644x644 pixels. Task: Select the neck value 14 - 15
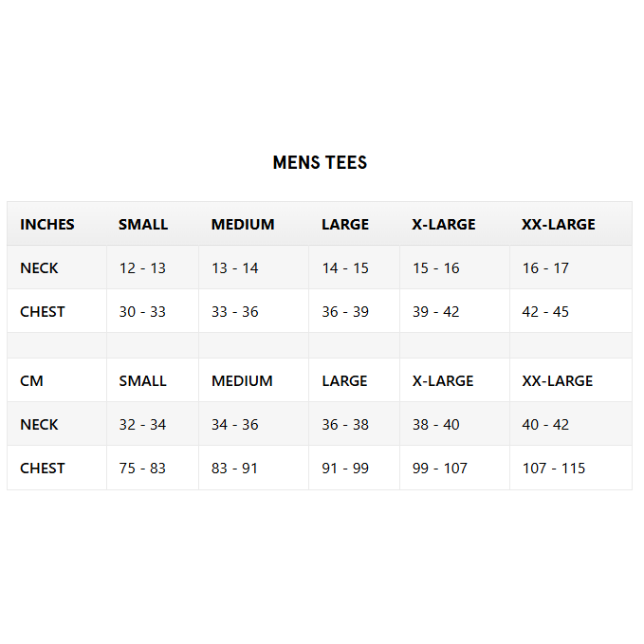tap(345, 268)
